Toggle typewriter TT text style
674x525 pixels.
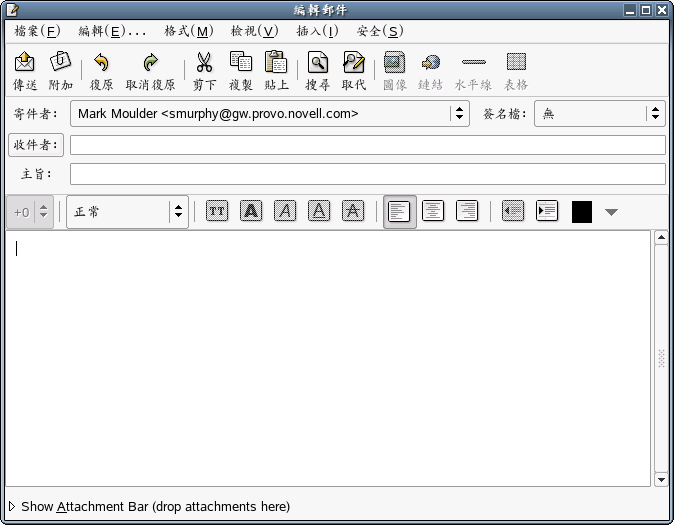click(x=217, y=211)
